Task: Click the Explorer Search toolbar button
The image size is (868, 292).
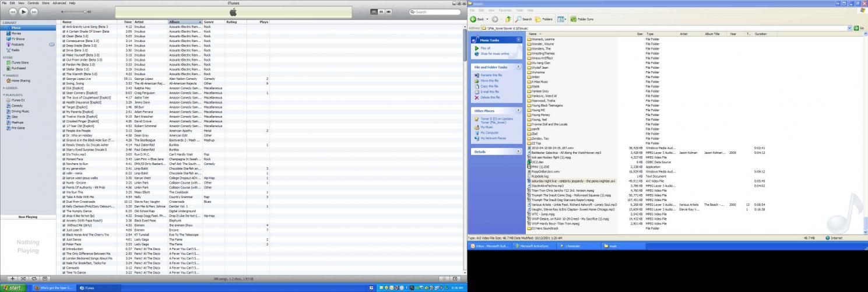Action: (523, 19)
